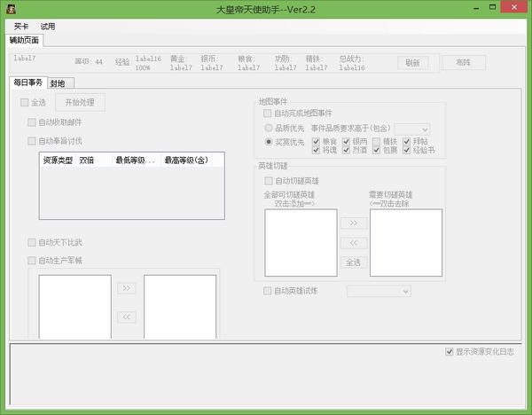Toggle 显示资源变化日志 checkbox

click(450, 352)
